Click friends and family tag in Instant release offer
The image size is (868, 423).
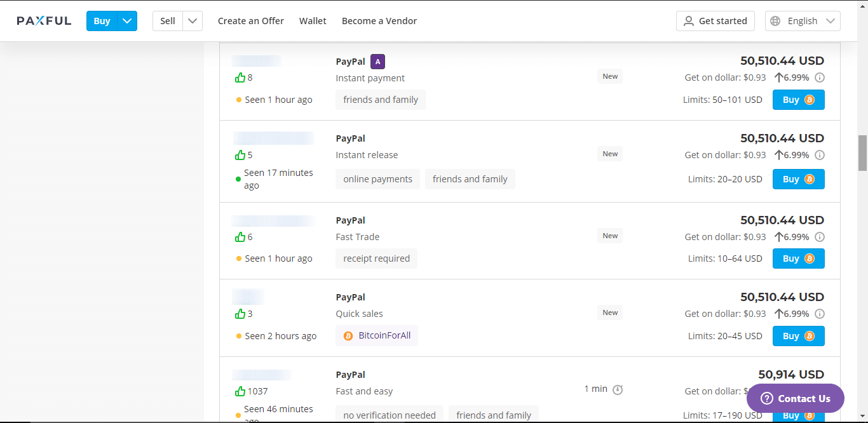click(470, 179)
